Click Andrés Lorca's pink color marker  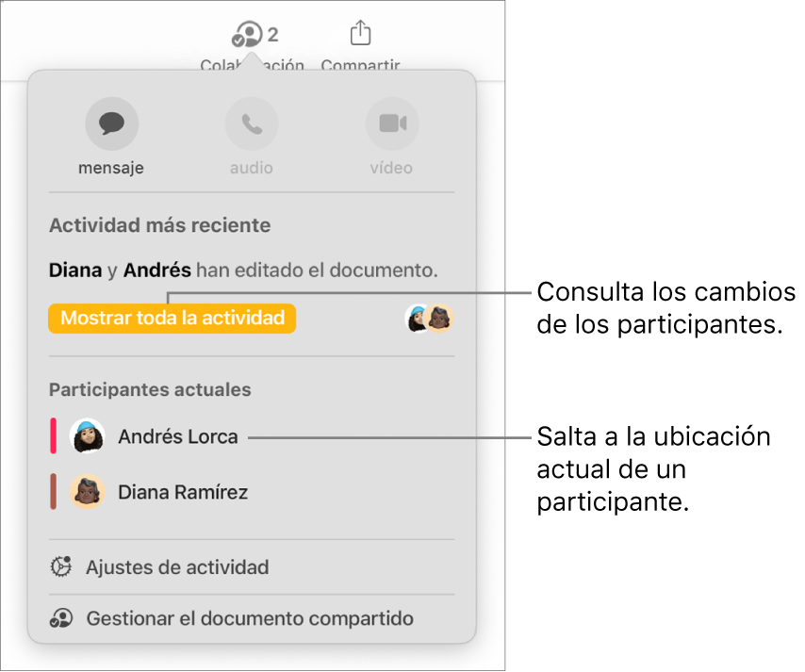point(53,436)
